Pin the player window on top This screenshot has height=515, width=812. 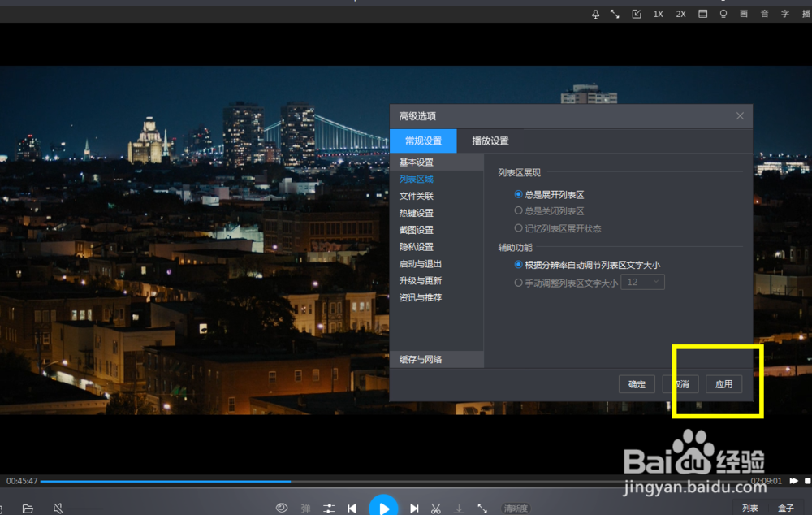[x=595, y=15]
